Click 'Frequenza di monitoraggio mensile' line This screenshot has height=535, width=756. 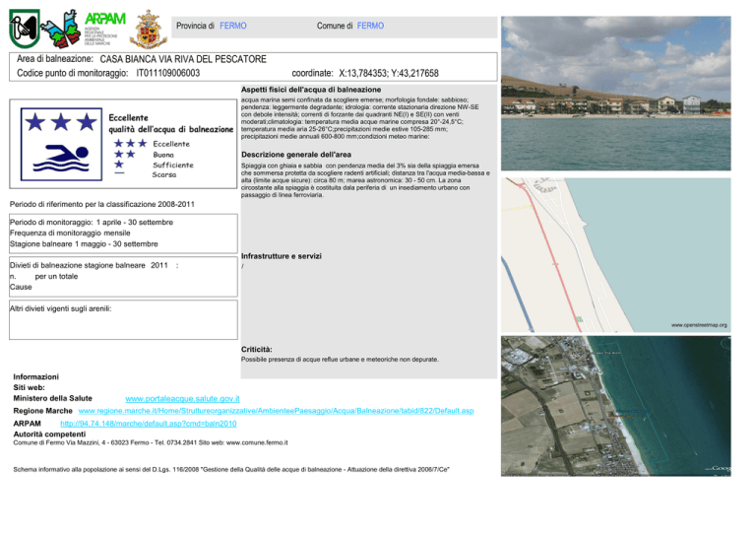tap(70, 233)
